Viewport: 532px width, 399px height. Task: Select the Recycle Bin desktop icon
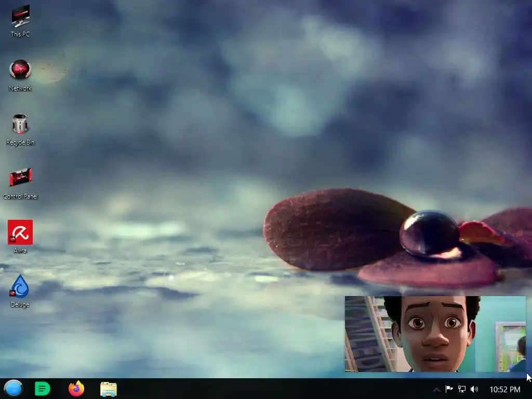point(20,124)
